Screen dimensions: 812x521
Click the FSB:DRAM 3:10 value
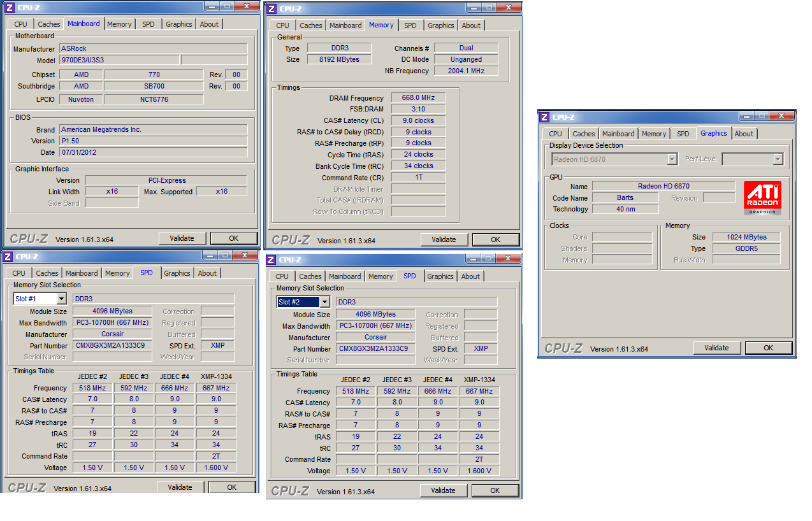click(x=418, y=109)
